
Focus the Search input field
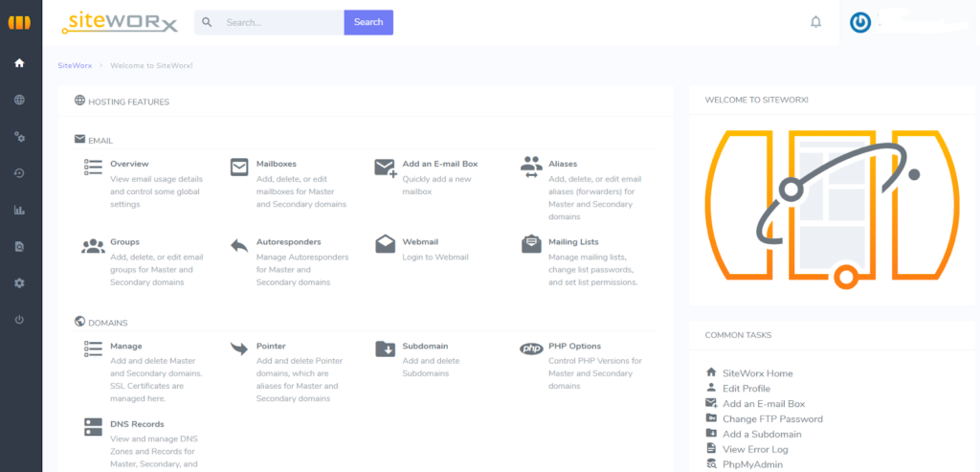pyautogui.click(x=281, y=23)
